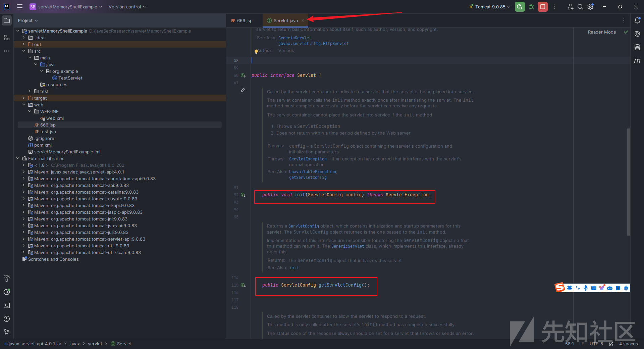
Task: Expand the .idea folder
Action: tap(23, 38)
